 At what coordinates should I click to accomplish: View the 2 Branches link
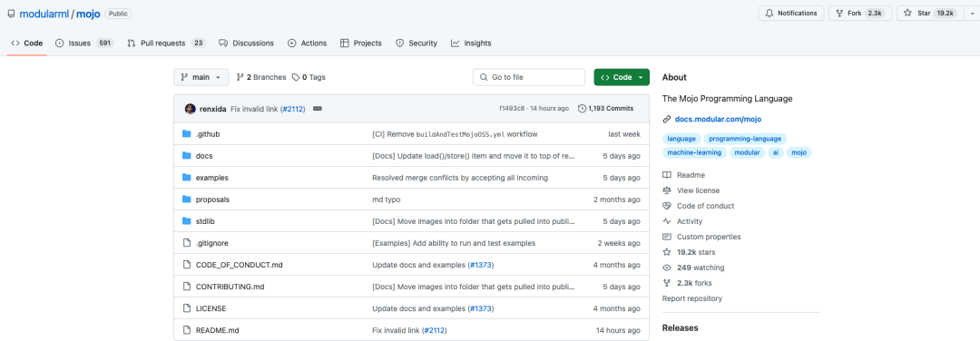tap(260, 77)
